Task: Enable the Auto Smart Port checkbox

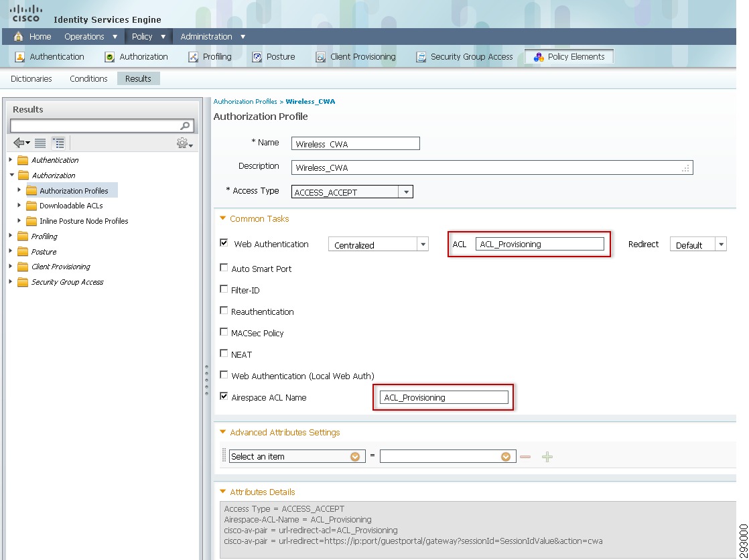Action: pyautogui.click(x=224, y=267)
